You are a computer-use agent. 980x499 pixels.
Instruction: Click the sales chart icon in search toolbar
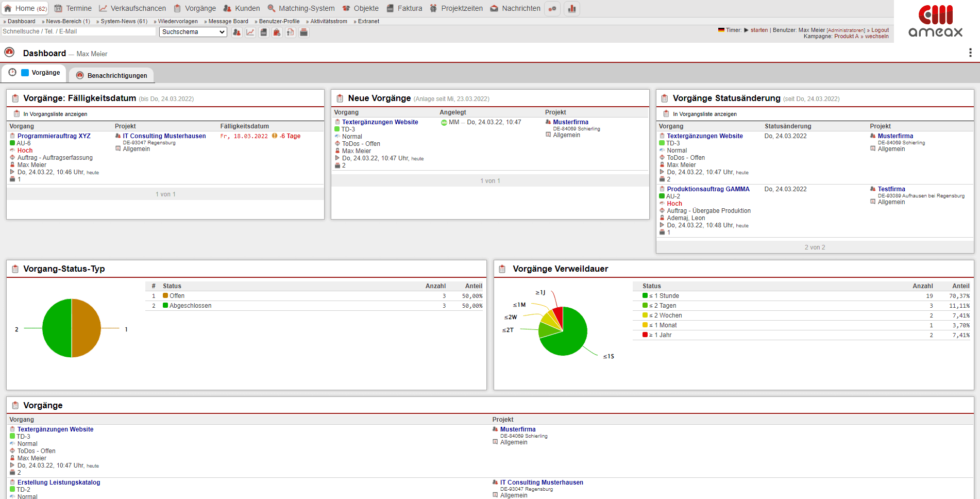click(250, 32)
